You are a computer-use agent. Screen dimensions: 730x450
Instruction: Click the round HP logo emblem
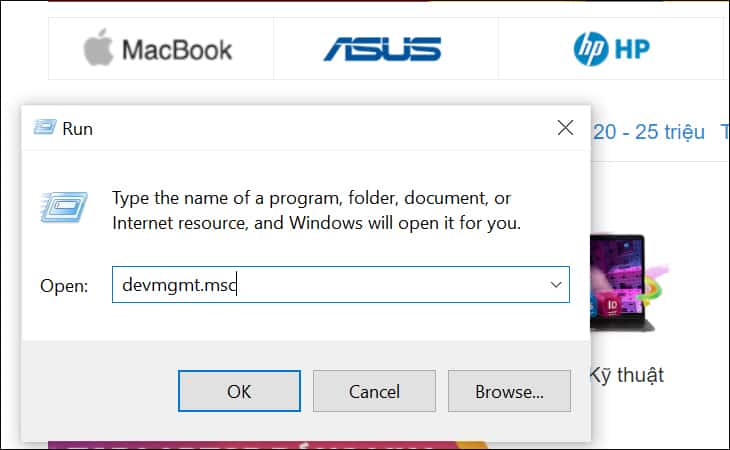click(591, 49)
